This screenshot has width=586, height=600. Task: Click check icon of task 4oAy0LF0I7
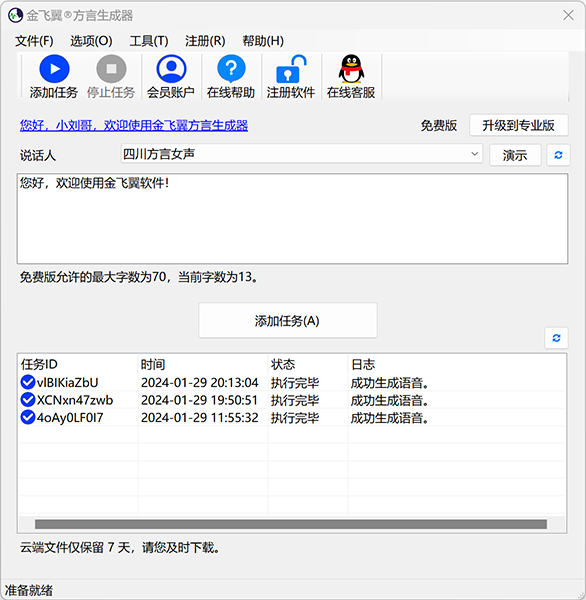pyautogui.click(x=28, y=417)
